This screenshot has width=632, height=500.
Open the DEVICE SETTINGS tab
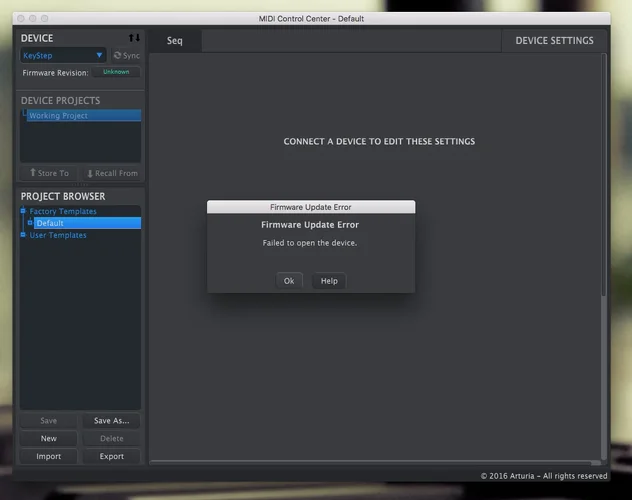point(554,40)
